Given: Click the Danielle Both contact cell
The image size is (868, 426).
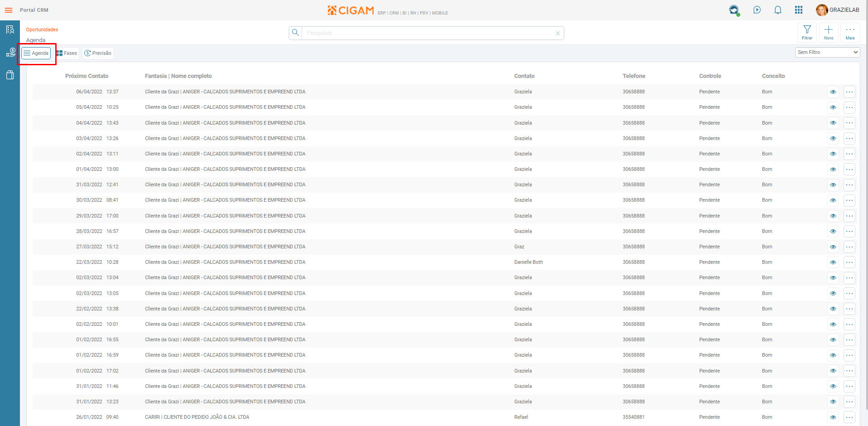Looking at the screenshot, I should [528, 262].
